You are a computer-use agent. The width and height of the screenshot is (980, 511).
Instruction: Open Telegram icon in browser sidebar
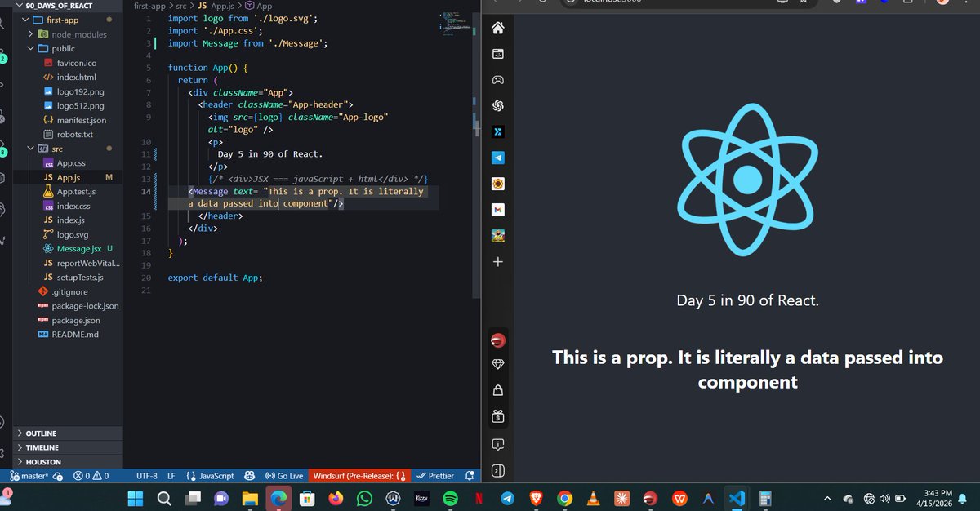498,158
